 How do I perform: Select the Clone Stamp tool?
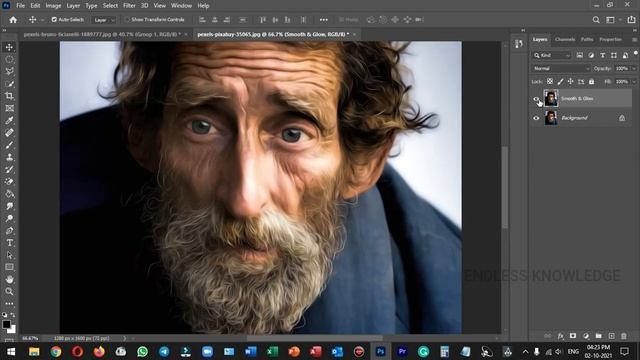click(x=9, y=157)
